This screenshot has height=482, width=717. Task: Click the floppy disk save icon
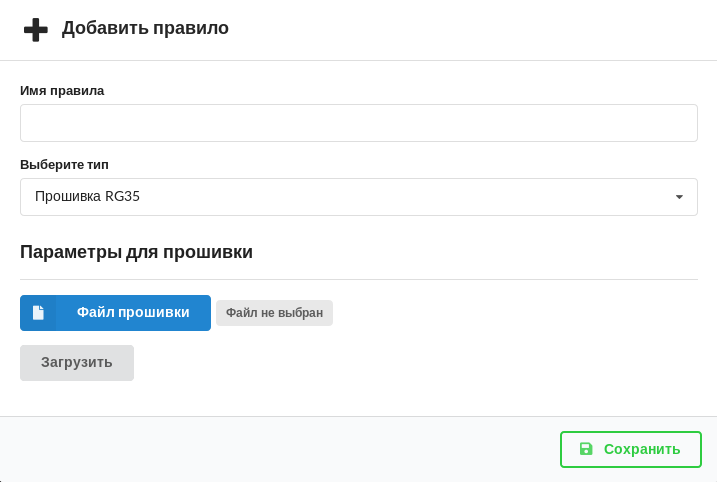[x=586, y=449]
